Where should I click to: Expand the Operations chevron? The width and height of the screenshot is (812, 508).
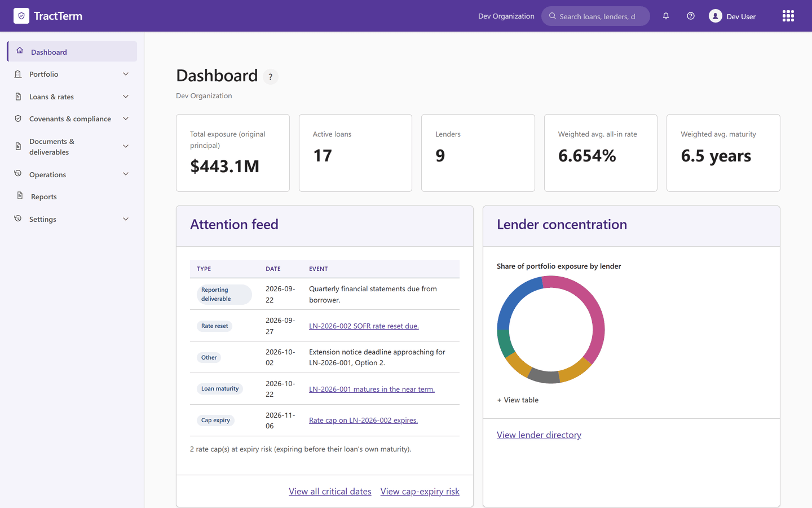pyautogui.click(x=126, y=174)
